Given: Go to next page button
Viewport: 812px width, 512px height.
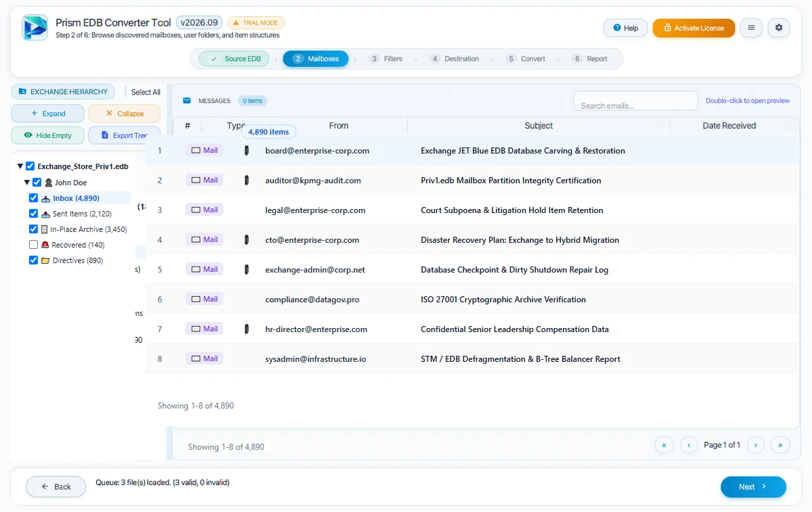Looking at the screenshot, I should (x=755, y=445).
